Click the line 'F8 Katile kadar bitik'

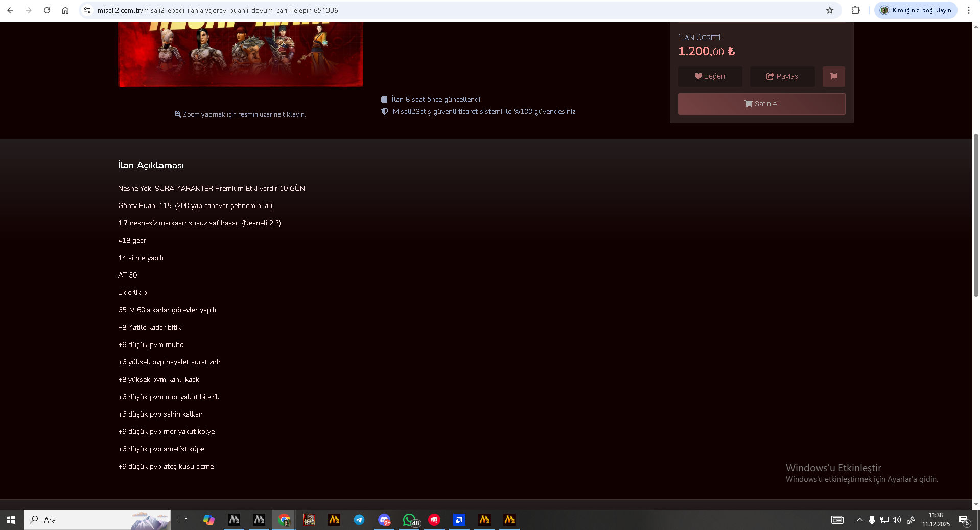coord(149,327)
